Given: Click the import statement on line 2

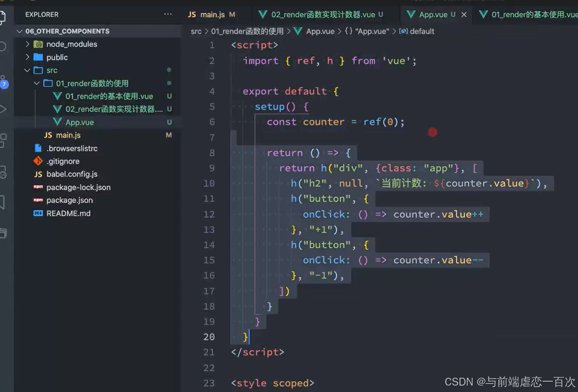Looking at the screenshot, I should pyautogui.click(x=329, y=61).
